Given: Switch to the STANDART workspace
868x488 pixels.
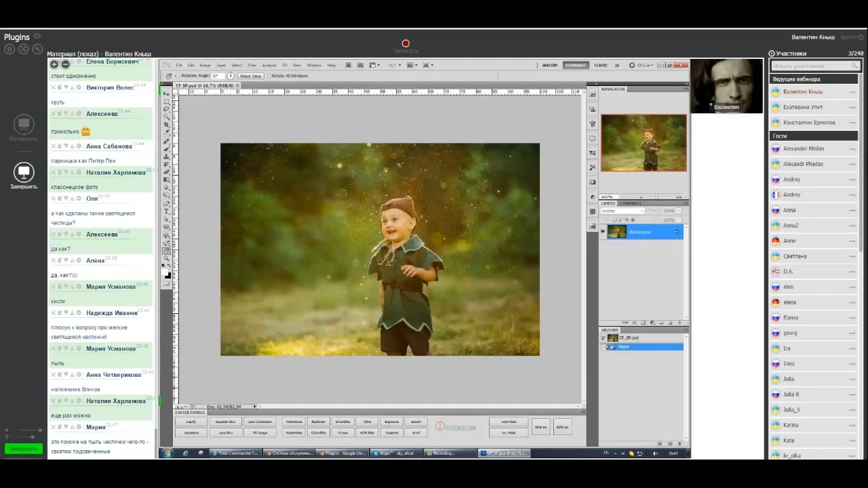Looking at the screenshot, I should (x=576, y=65).
